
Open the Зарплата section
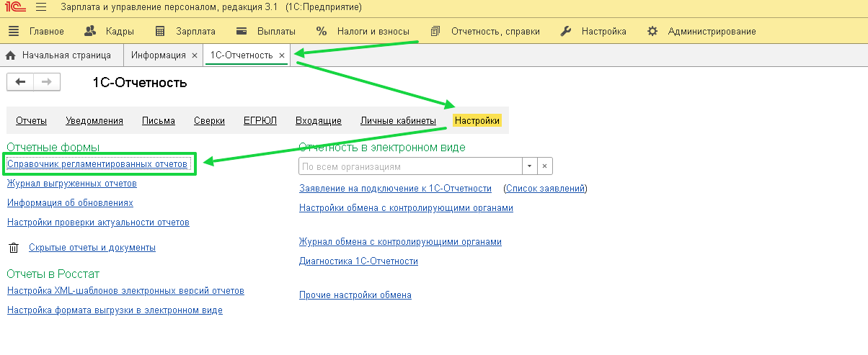tap(185, 32)
